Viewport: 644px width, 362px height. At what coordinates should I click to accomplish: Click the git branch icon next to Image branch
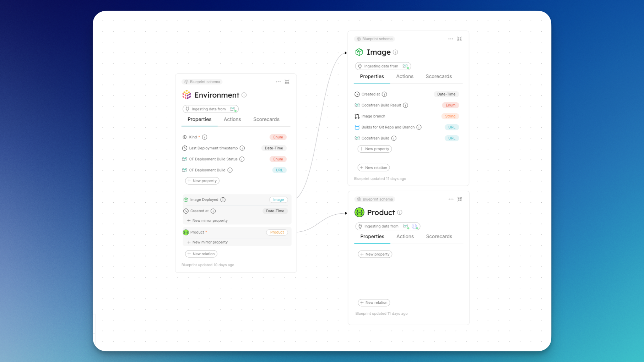pyautogui.click(x=357, y=116)
